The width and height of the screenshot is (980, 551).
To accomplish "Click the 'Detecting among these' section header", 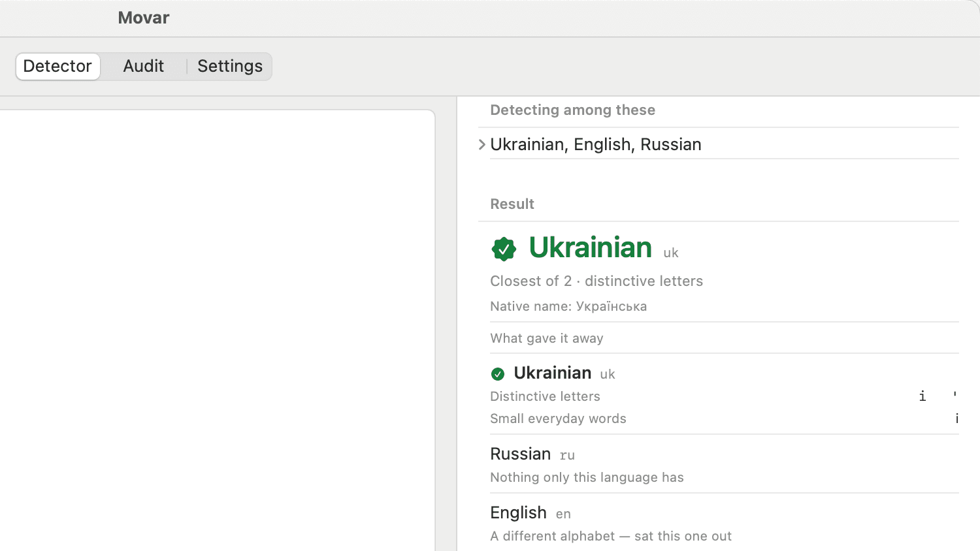I will tap(573, 110).
